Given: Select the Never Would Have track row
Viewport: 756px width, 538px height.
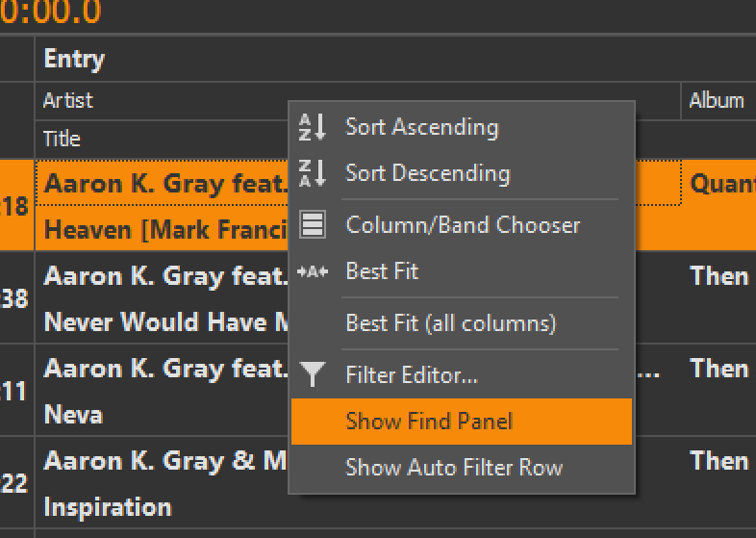Looking at the screenshot, I should pyautogui.click(x=164, y=322).
